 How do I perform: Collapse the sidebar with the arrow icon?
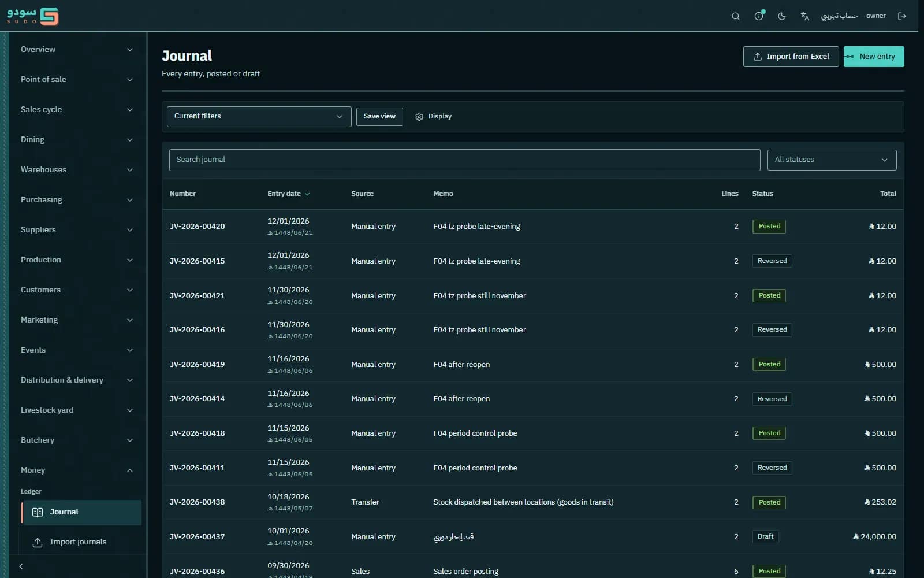[21, 566]
